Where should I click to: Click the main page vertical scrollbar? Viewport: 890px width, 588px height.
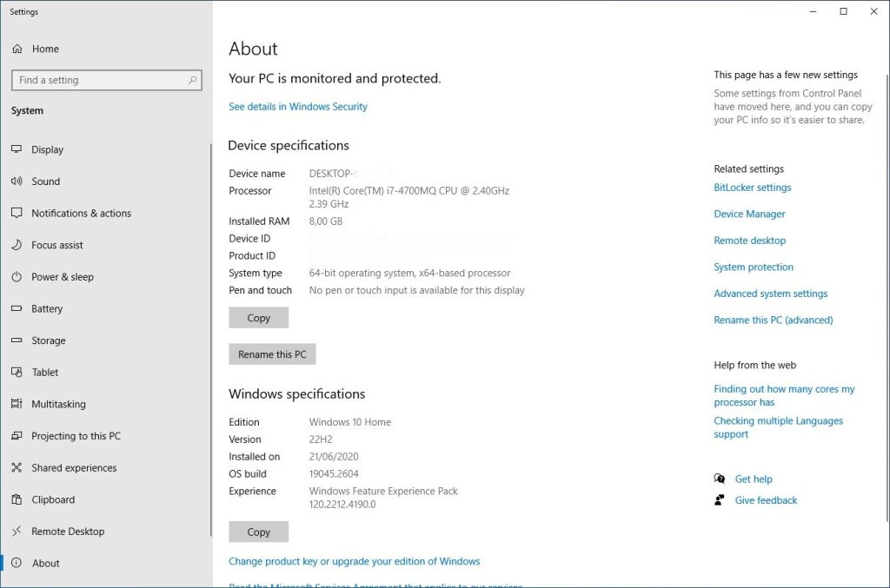887,298
